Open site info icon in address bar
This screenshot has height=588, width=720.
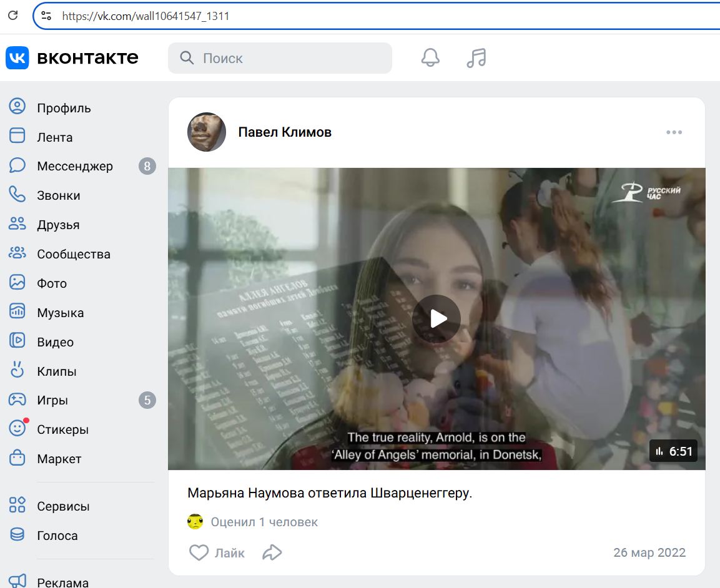(x=46, y=16)
